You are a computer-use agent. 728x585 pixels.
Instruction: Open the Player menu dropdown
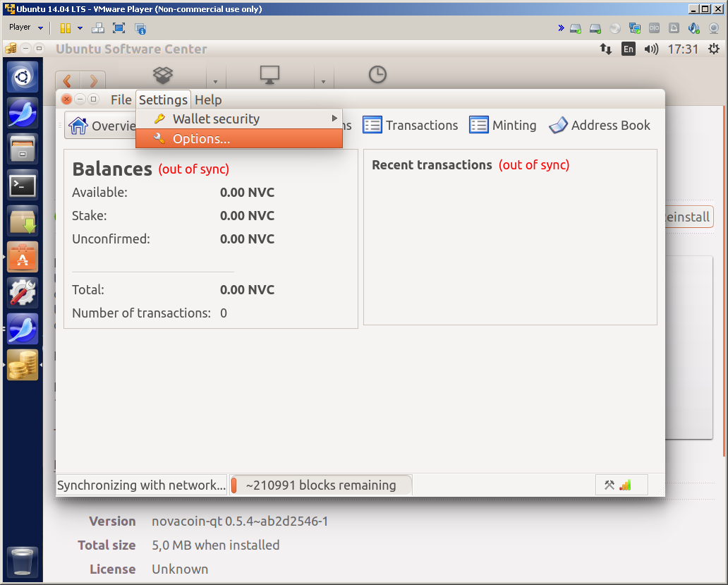tap(25, 28)
